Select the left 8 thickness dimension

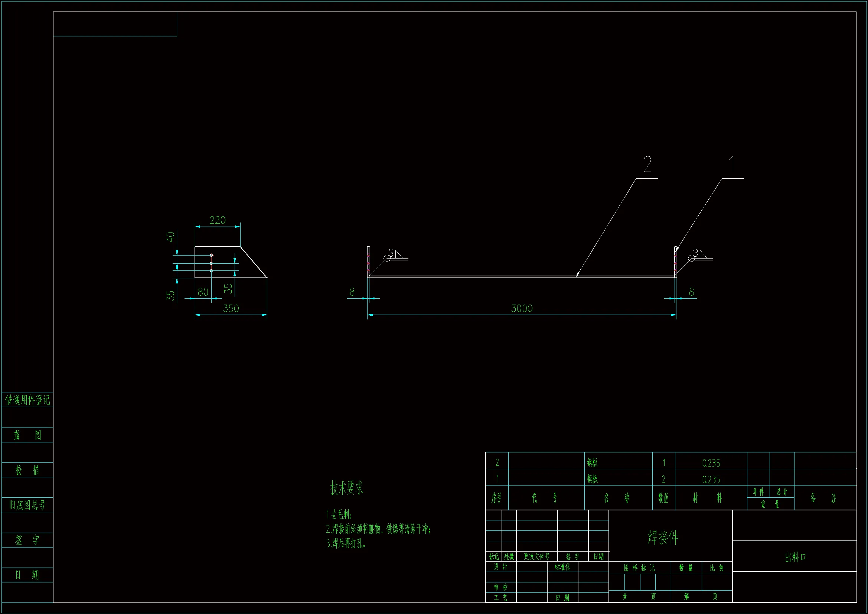[x=352, y=292]
